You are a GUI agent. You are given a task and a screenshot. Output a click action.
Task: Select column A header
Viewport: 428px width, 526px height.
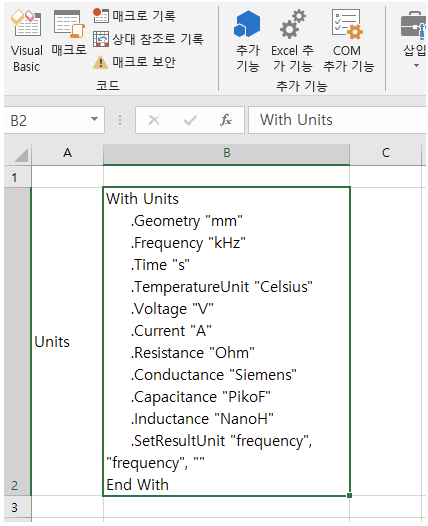click(x=67, y=154)
